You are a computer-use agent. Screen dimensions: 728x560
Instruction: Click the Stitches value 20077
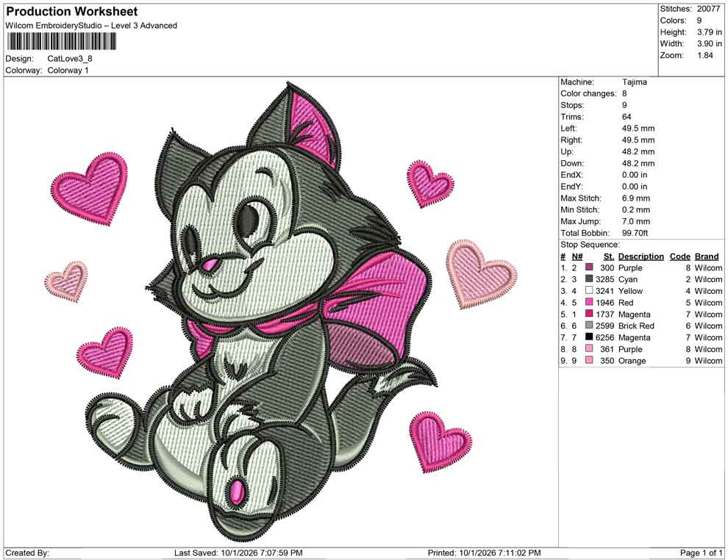[x=708, y=9]
